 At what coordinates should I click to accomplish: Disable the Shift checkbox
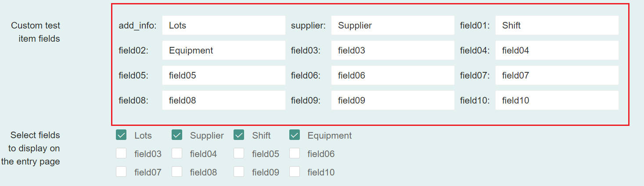coord(239,135)
